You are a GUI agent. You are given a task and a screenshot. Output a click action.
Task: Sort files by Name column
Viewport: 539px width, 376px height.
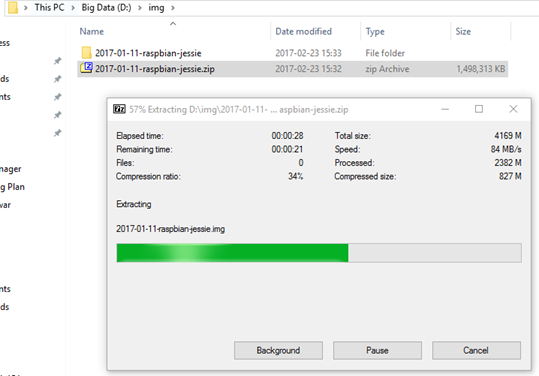(91, 32)
